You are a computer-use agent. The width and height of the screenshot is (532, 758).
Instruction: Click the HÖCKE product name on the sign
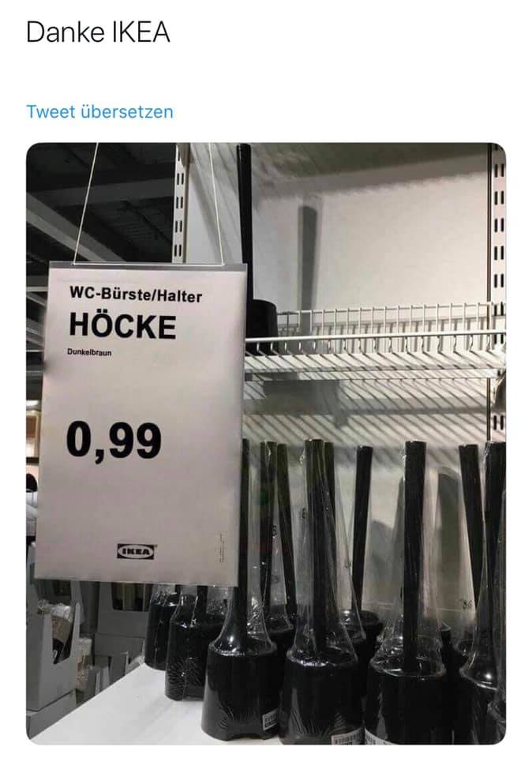tap(122, 326)
